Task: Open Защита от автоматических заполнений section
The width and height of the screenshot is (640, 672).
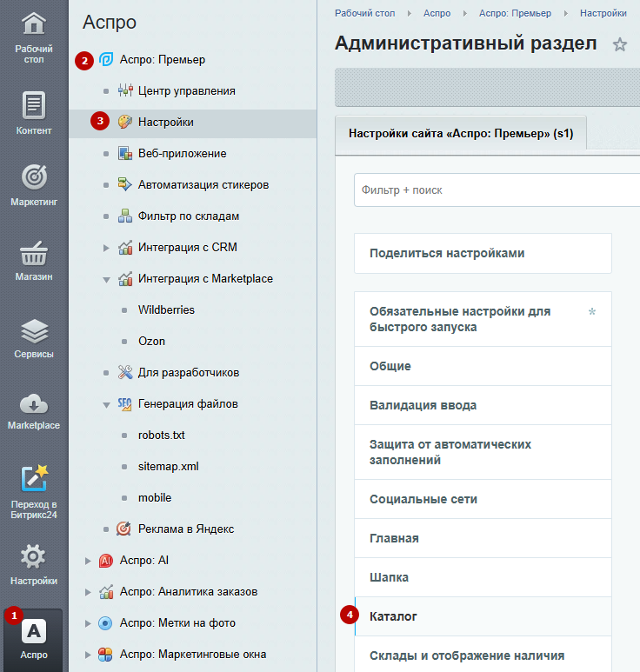Action: (483, 452)
